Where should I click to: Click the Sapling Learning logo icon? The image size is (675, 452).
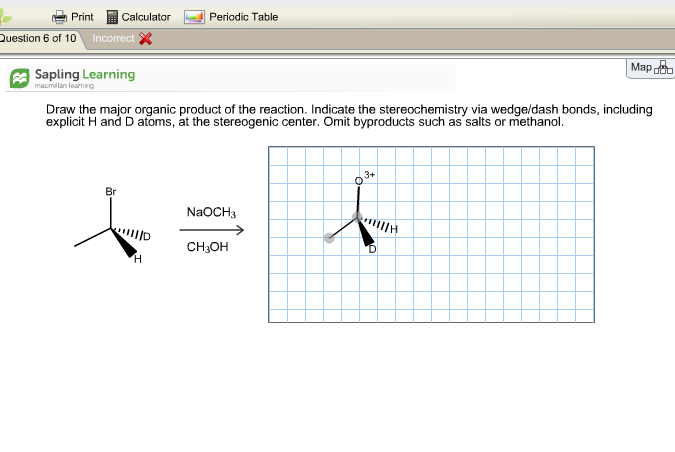coord(20,77)
